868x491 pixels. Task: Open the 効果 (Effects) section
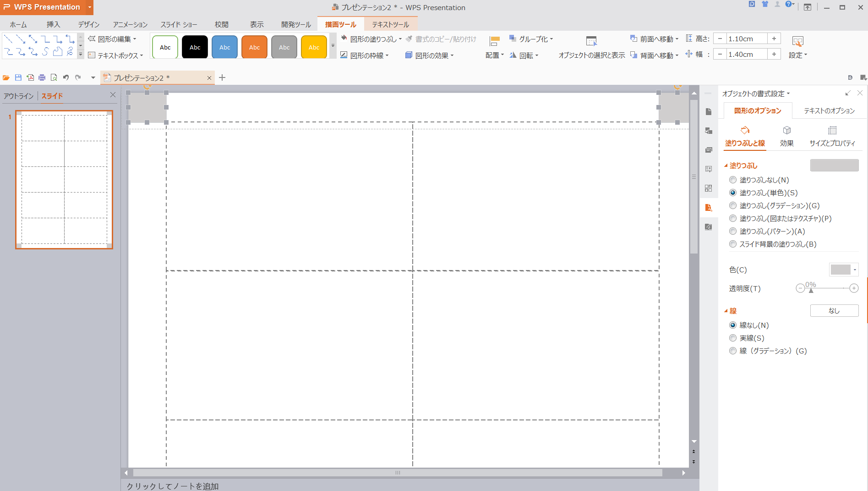(x=787, y=137)
